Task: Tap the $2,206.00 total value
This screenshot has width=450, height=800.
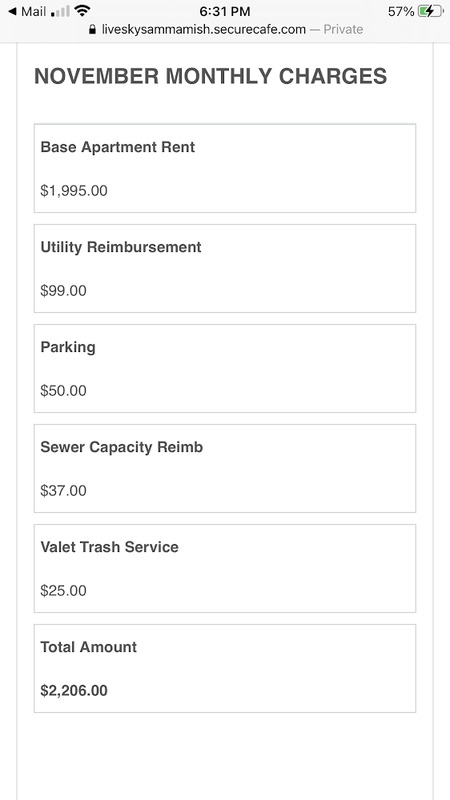Action: [74, 691]
